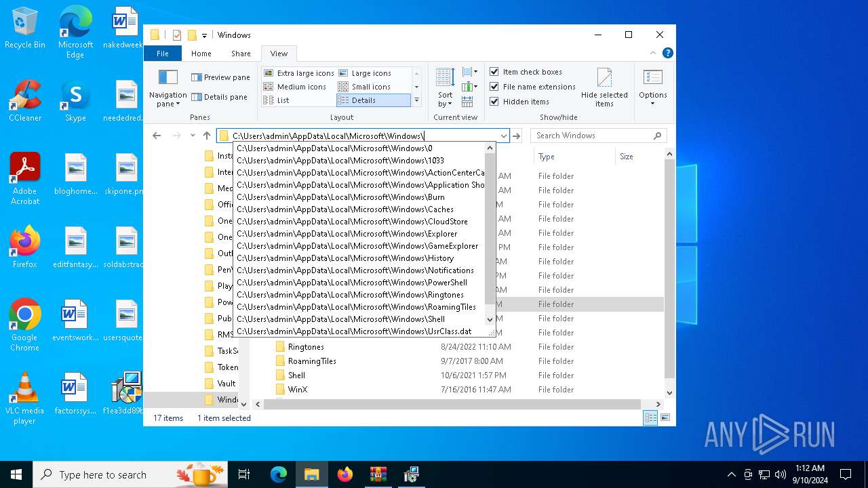Switch to the Share ribbon tab

(x=241, y=54)
